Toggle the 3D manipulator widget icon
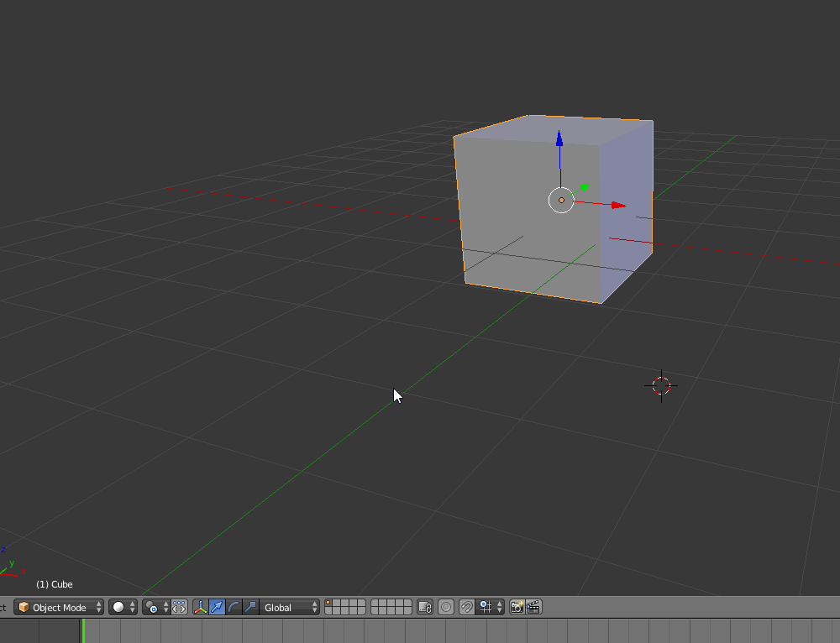Viewport: 840px width, 643px height. [201, 607]
